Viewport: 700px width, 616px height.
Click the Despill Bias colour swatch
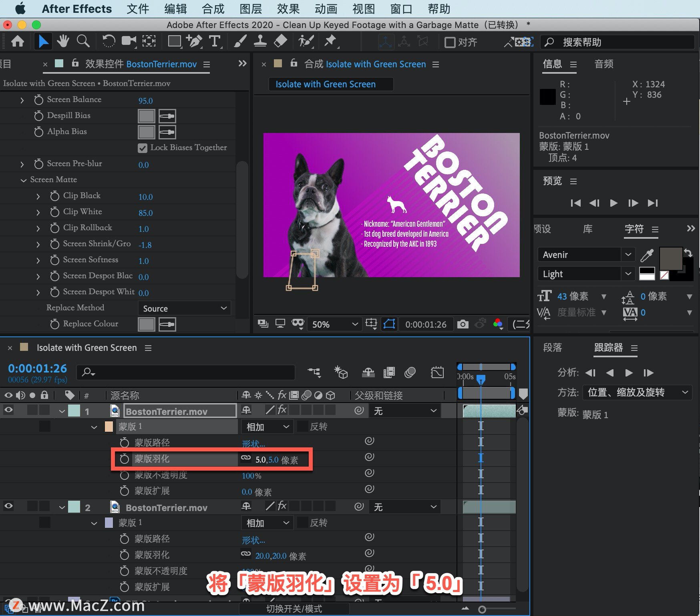tap(147, 116)
